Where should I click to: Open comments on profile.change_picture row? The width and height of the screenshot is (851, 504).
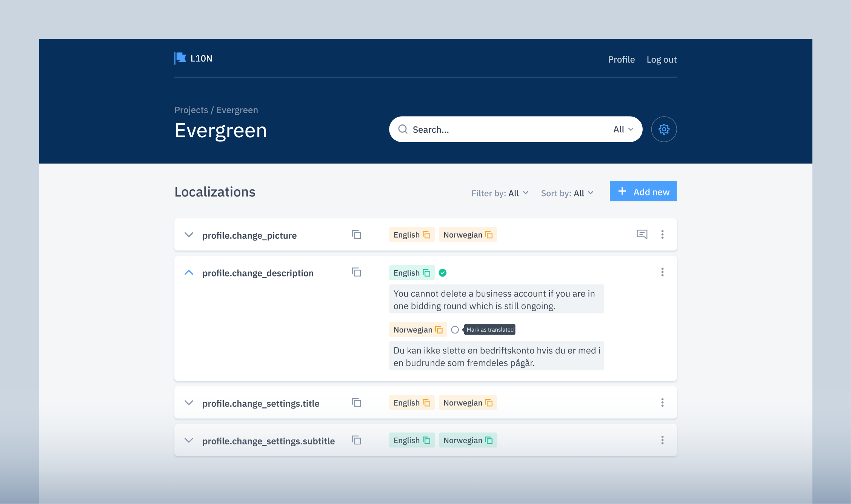tap(642, 234)
